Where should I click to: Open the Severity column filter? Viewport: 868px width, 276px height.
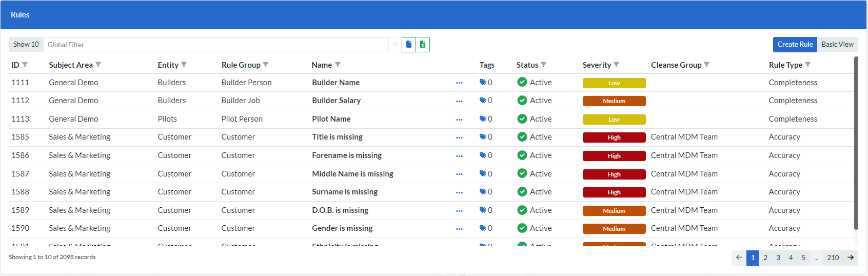click(x=617, y=65)
